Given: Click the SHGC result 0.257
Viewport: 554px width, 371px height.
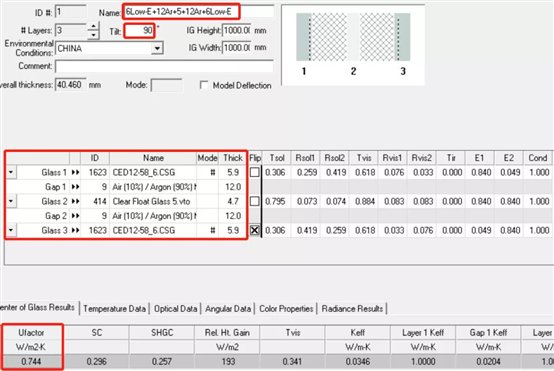Looking at the screenshot, I should (x=162, y=362).
